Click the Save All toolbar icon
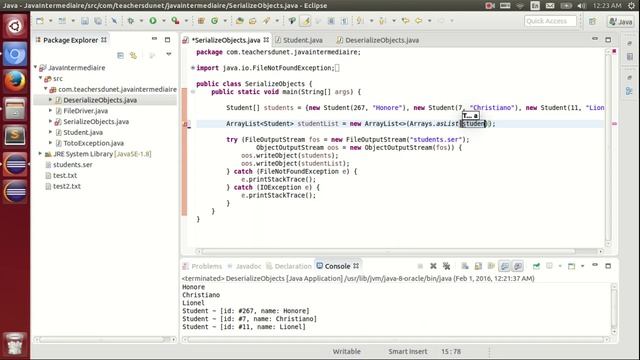640x360 pixels. tap(98, 21)
